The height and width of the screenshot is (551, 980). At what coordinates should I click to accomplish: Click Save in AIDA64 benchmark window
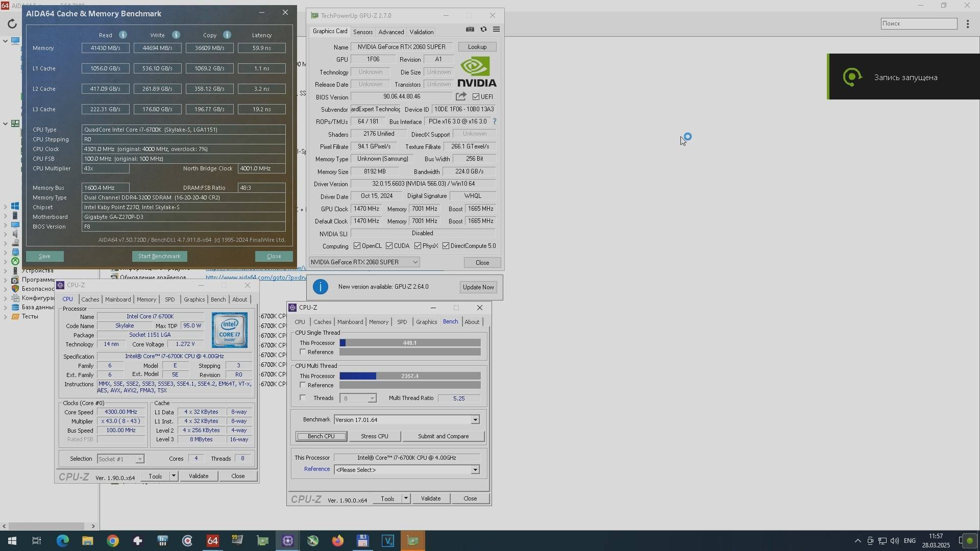[x=45, y=256]
